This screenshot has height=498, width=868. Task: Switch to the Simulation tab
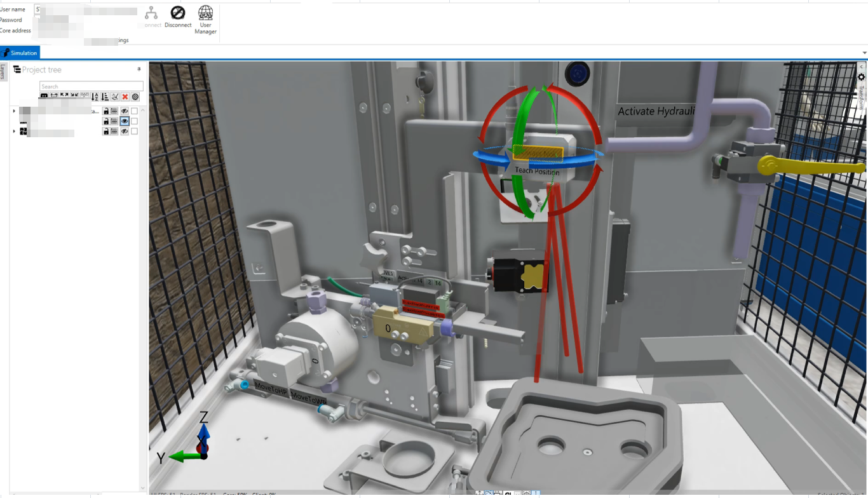pos(20,53)
